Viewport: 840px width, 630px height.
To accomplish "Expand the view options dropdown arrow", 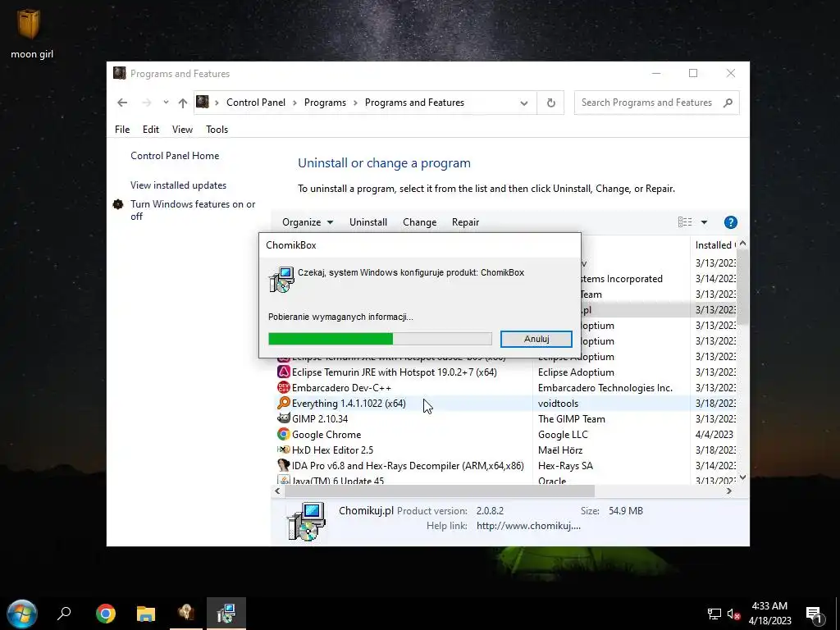I will point(704,222).
